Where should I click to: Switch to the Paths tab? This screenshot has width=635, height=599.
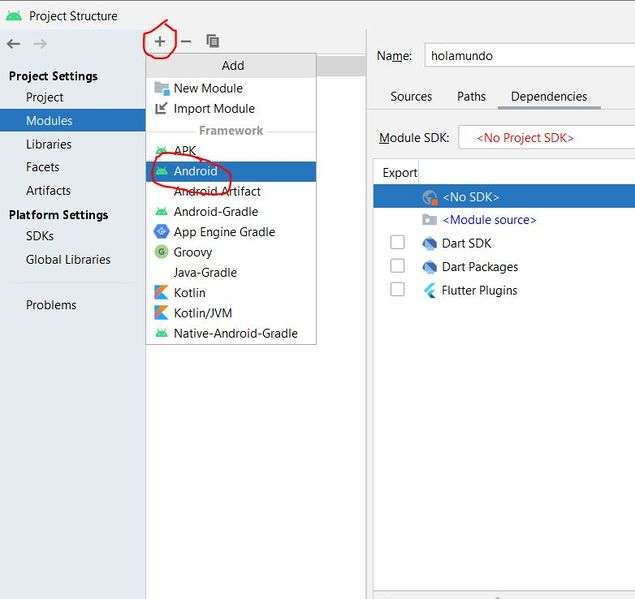(471, 96)
